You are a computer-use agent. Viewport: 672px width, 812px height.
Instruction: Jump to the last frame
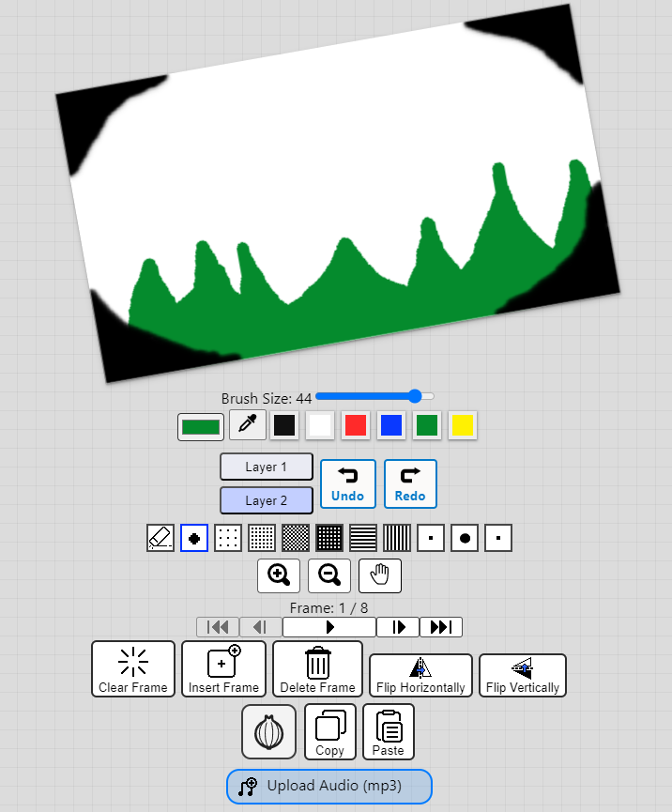pos(440,627)
